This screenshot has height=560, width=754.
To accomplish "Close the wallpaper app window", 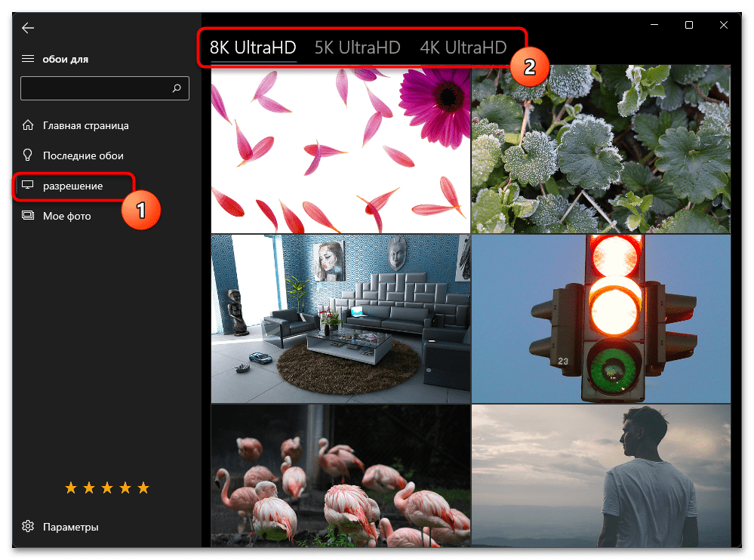I will pos(724,24).
